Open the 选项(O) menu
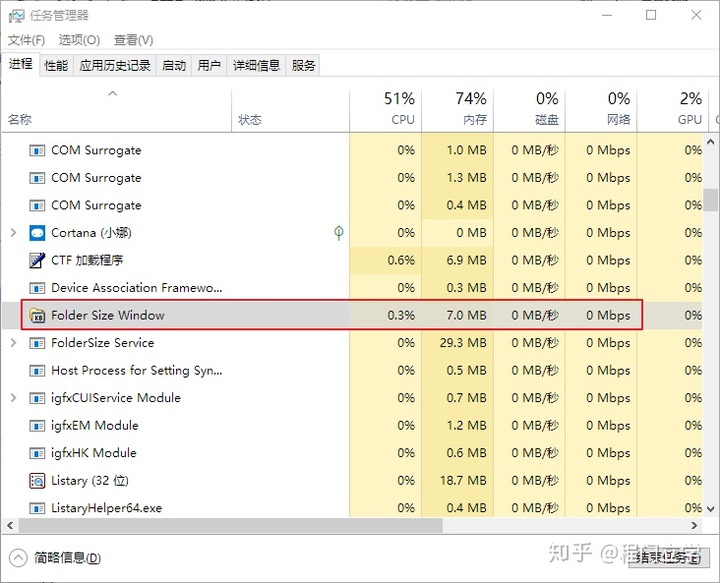This screenshot has width=720, height=583. 79,40
